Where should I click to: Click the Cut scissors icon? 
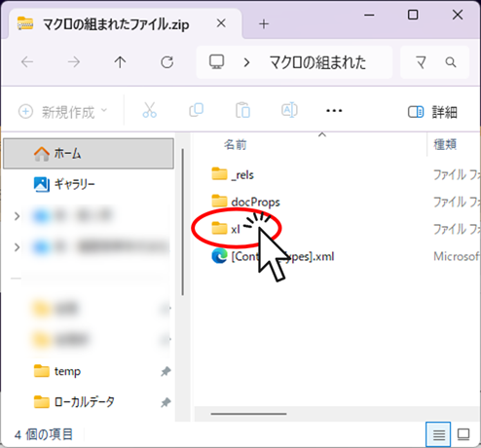point(150,110)
